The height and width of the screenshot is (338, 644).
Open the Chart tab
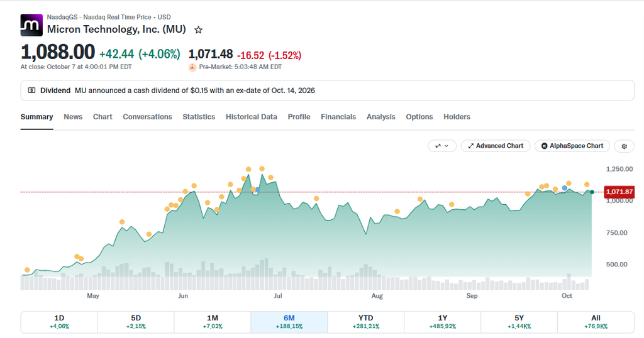(103, 117)
